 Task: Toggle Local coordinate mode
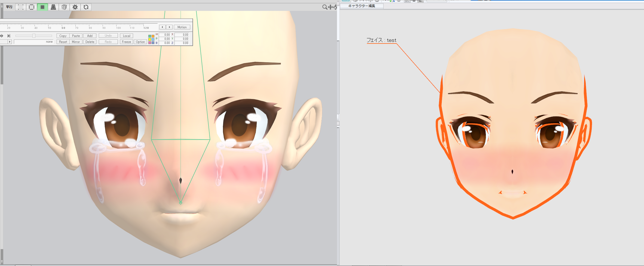(x=127, y=36)
